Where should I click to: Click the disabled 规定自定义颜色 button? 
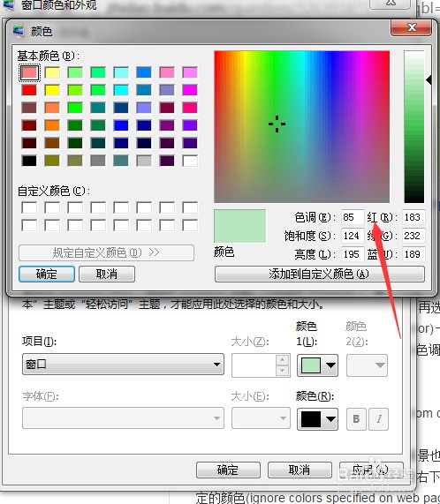106,253
